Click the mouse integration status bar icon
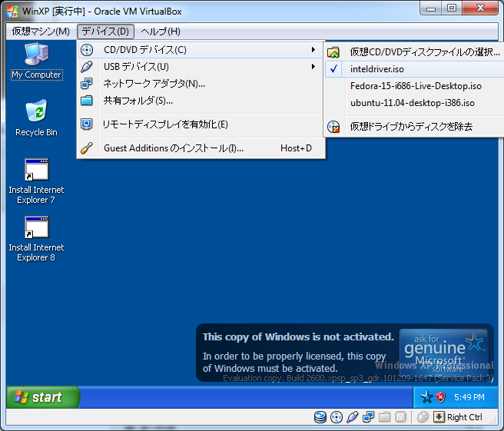The width and height of the screenshot is (504, 431). (x=423, y=417)
